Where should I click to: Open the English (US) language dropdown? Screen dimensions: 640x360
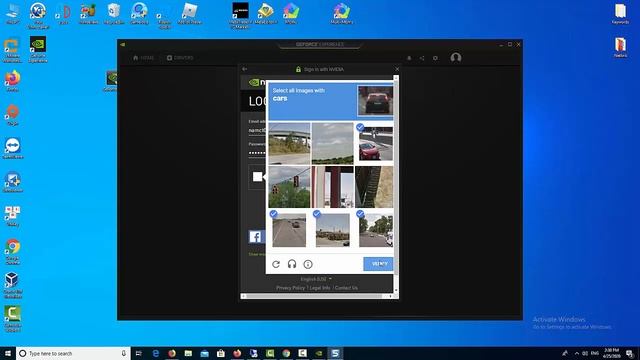(316, 279)
